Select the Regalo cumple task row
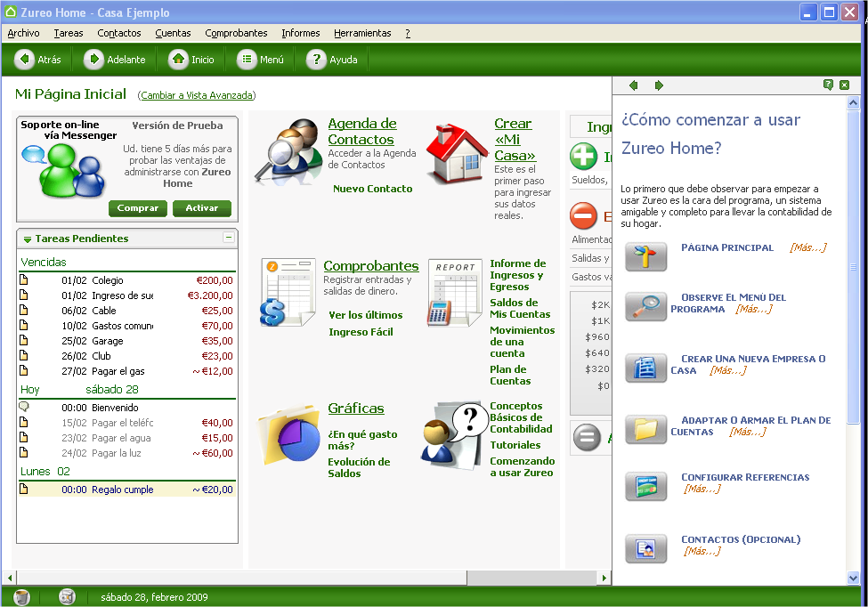The height and width of the screenshot is (607, 868). coord(126,490)
